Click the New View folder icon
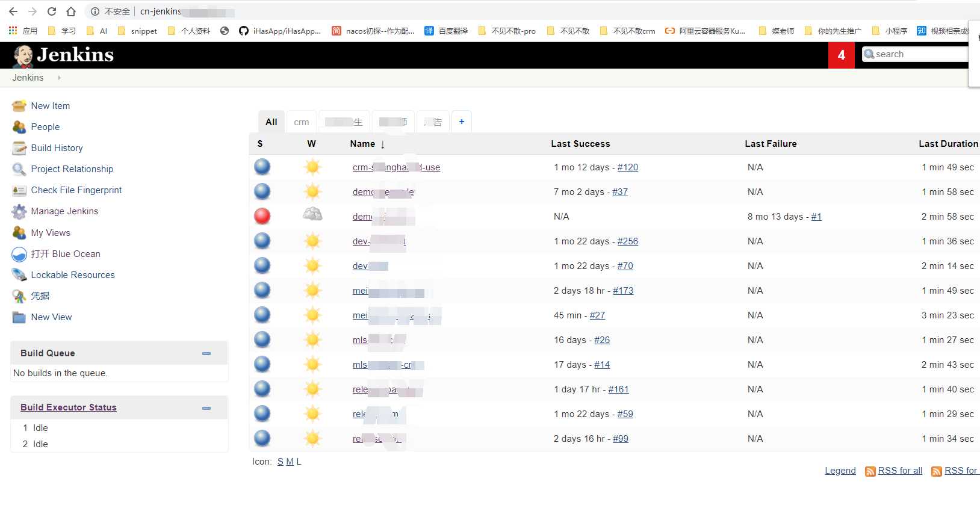Viewport: 980px width, 520px height. point(19,317)
